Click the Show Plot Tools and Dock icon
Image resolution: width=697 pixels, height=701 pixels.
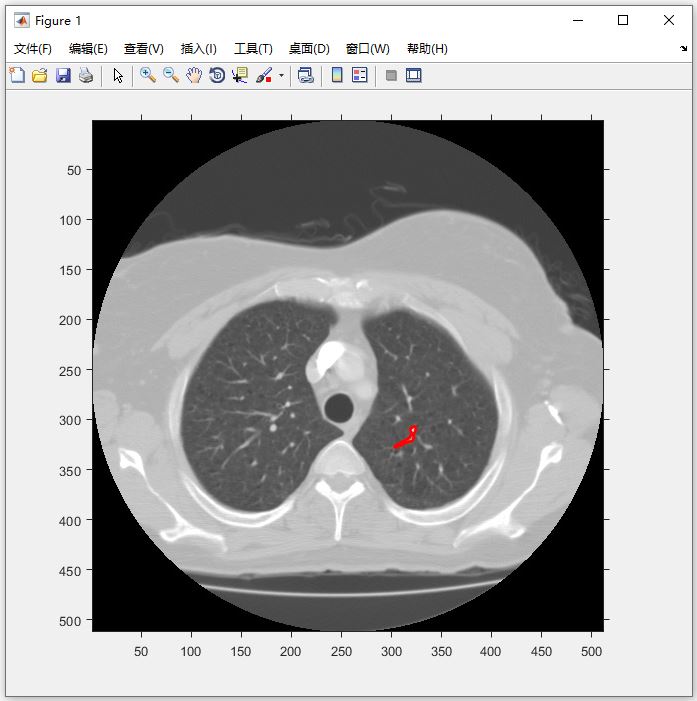(x=414, y=75)
